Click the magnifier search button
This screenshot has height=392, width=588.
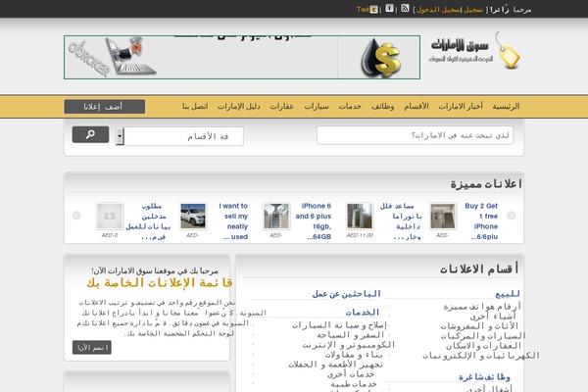(90, 134)
